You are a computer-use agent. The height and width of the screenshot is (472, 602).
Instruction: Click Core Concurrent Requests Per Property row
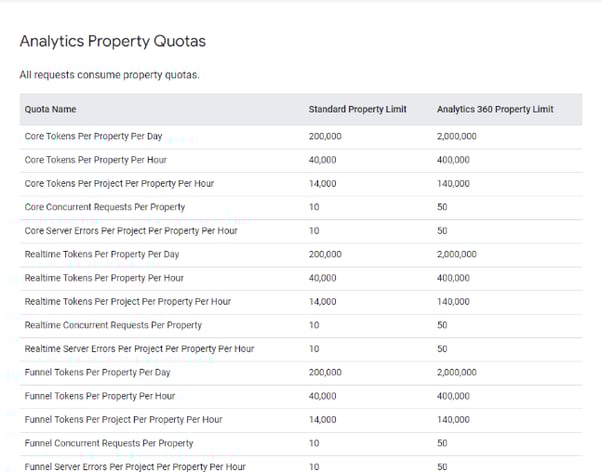(x=105, y=207)
